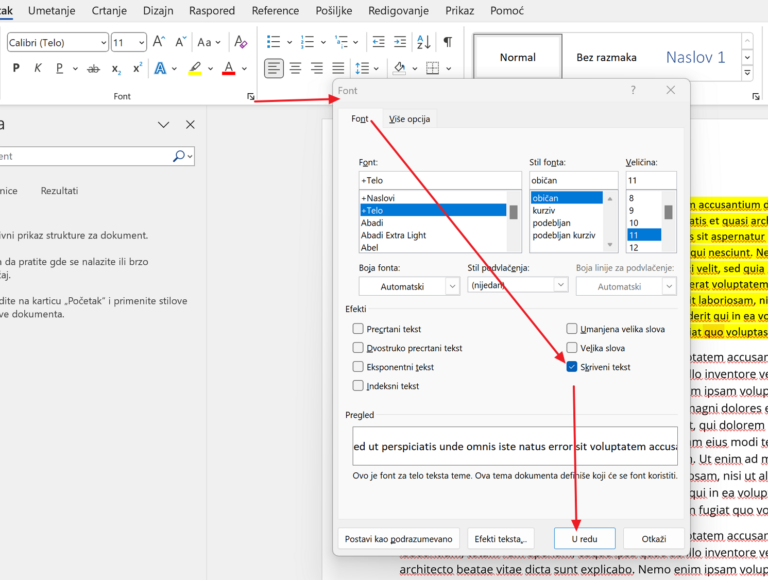Screen dimensions: 768x580
Task: Apply paragraph shading paint bucket
Action: tap(399, 68)
